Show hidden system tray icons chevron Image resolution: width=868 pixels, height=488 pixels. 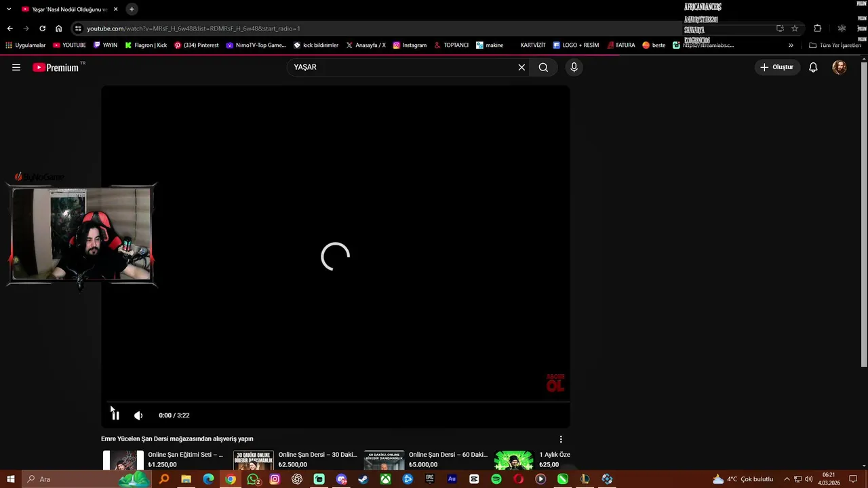[787, 479]
